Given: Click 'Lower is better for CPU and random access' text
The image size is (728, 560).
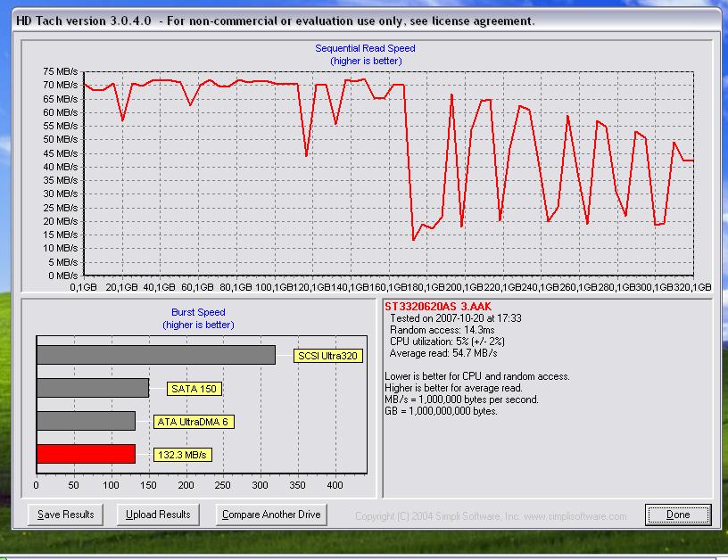Looking at the screenshot, I should (x=477, y=376).
